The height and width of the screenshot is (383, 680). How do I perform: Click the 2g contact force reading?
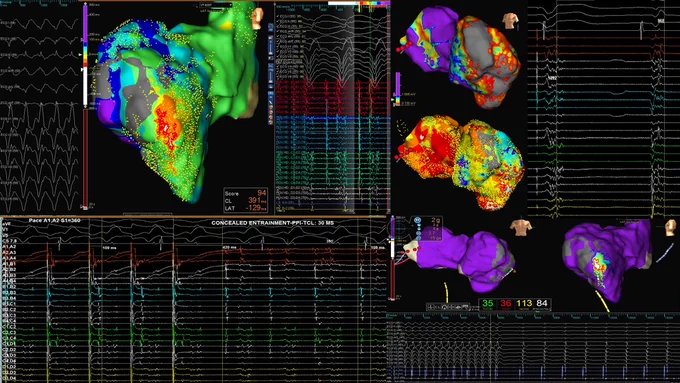tap(435, 221)
